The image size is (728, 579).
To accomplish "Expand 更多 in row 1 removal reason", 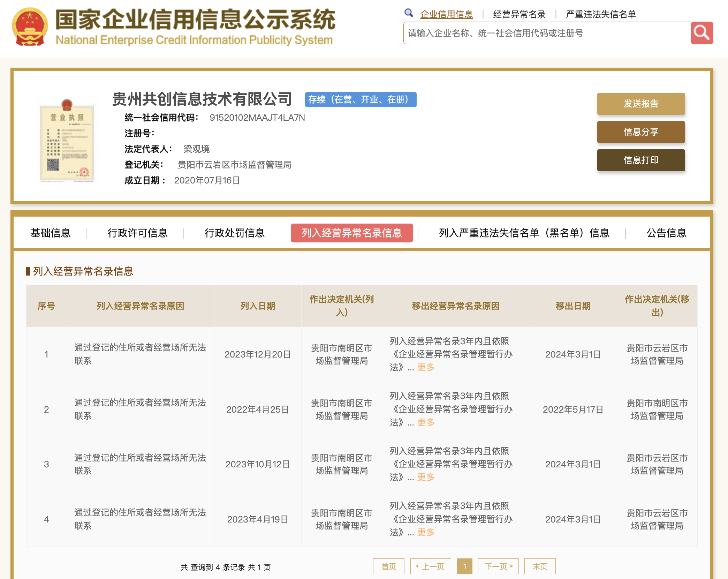I will click(426, 367).
